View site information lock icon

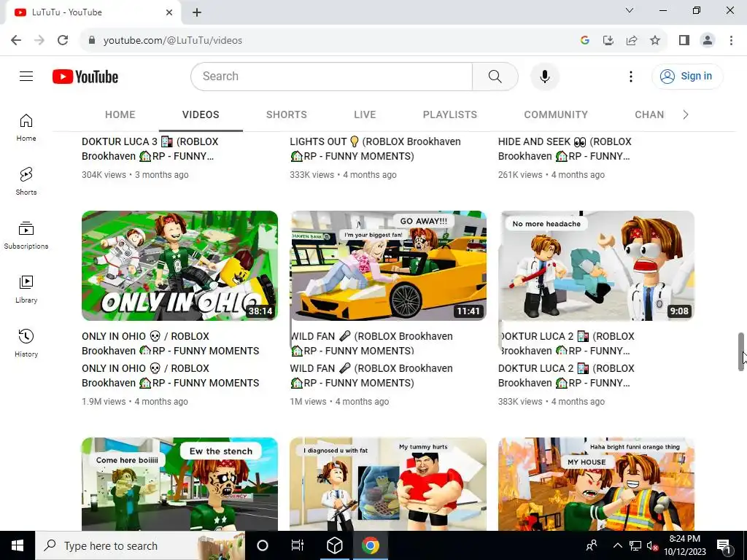click(x=92, y=40)
